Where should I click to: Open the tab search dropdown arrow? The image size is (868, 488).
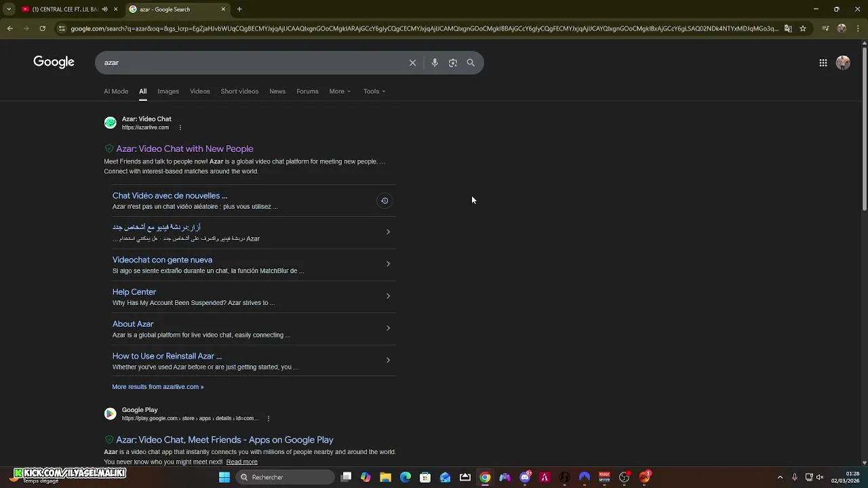coord(9,9)
